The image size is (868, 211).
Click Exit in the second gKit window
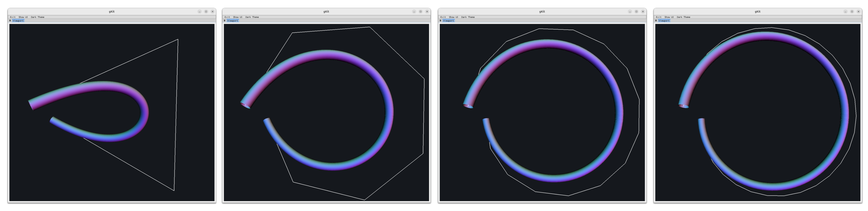click(x=227, y=17)
